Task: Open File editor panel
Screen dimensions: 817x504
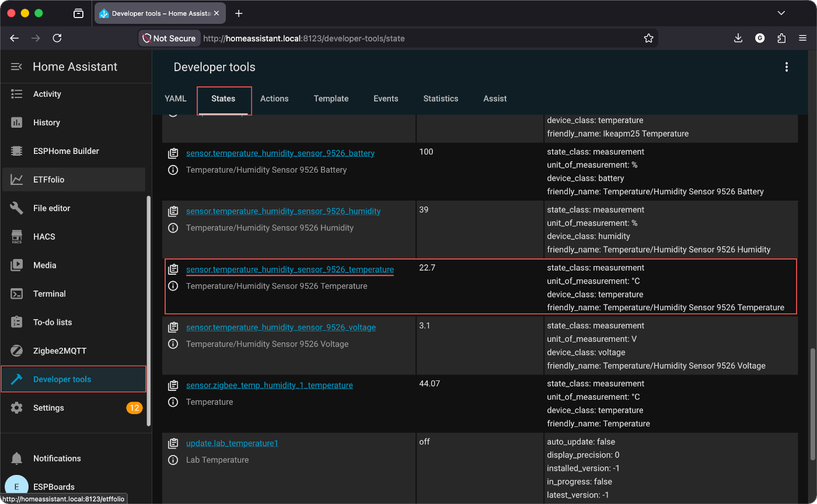Action: (x=73, y=208)
